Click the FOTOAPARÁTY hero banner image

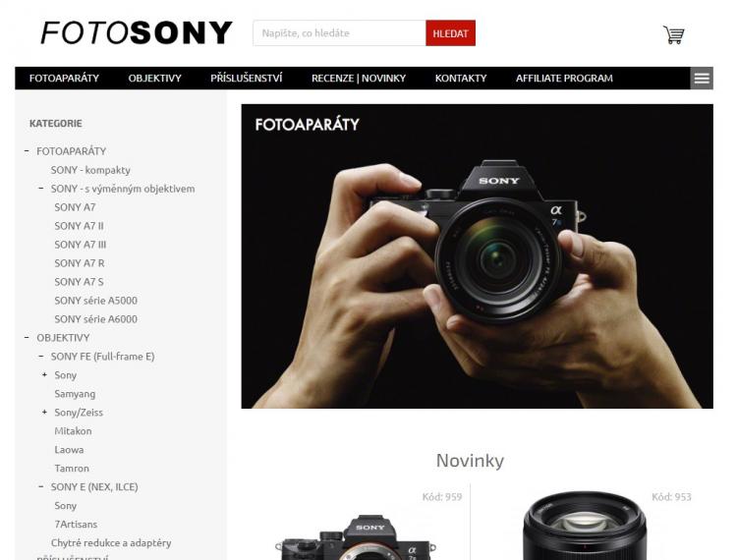coord(477,256)
